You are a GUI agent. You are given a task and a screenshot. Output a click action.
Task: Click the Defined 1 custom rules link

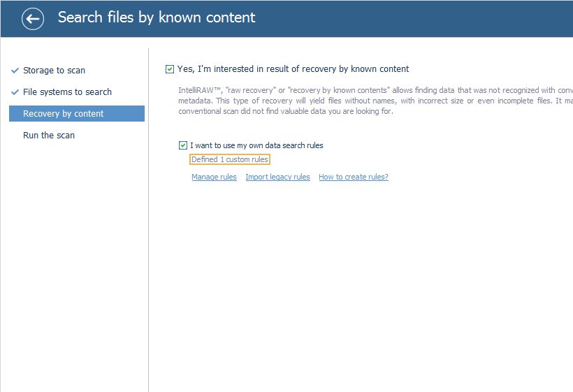[230, 160]
